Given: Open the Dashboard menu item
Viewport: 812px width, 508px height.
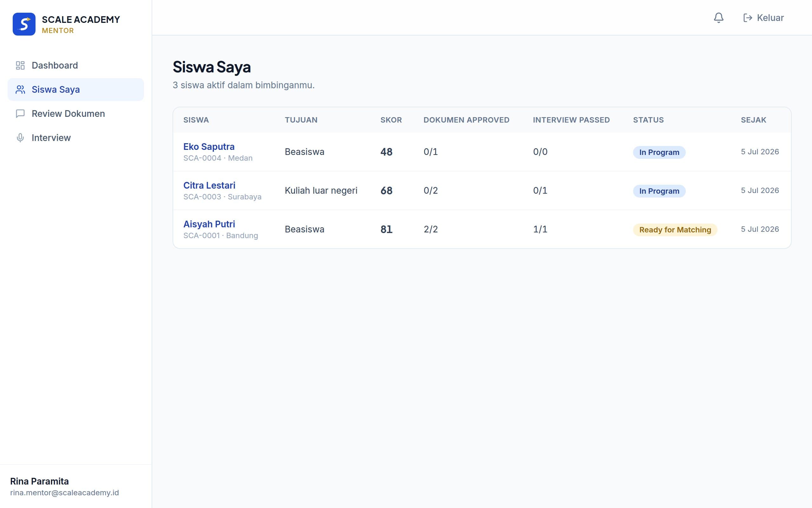Looking at the screenshot, I should (x=76, y=65).
